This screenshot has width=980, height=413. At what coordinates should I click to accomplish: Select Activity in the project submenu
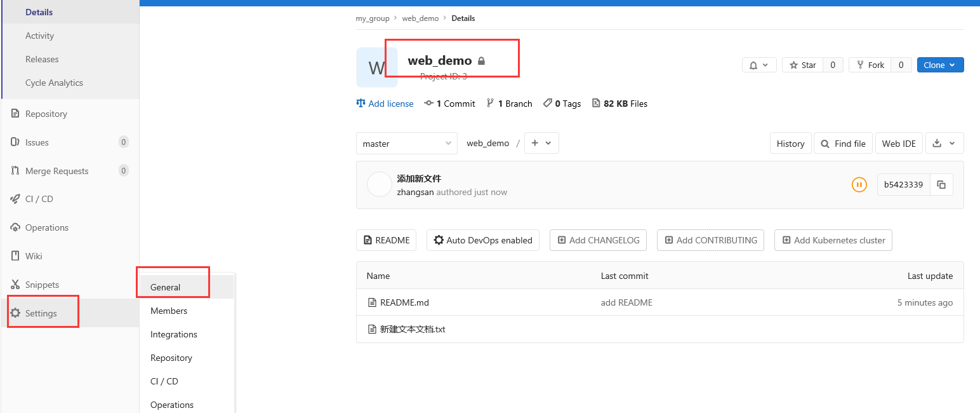point(71,36)
